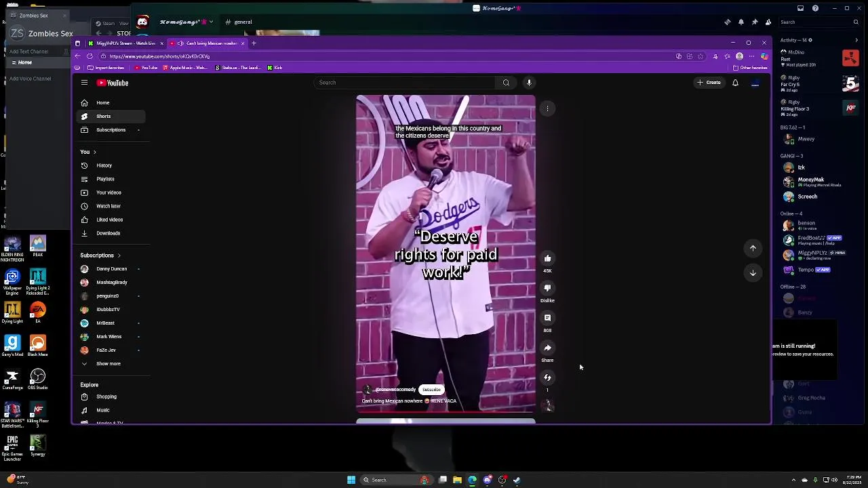Open the Short's comments
The width and height of the screenshot is (868, 488).
click(547, 318)
